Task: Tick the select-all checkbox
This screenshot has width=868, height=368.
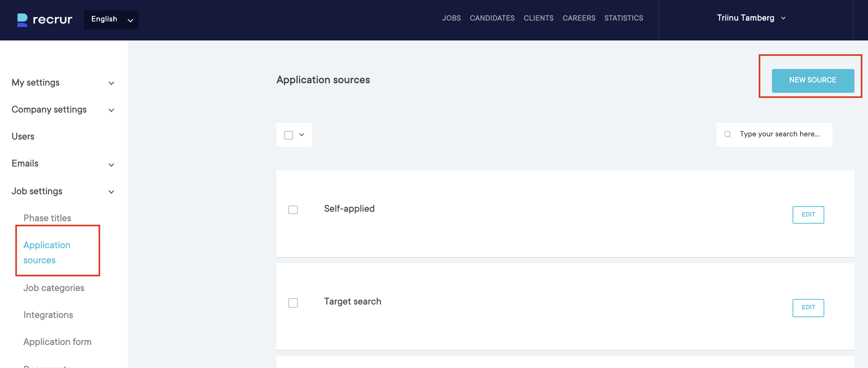Action: (x=289, y=135)
